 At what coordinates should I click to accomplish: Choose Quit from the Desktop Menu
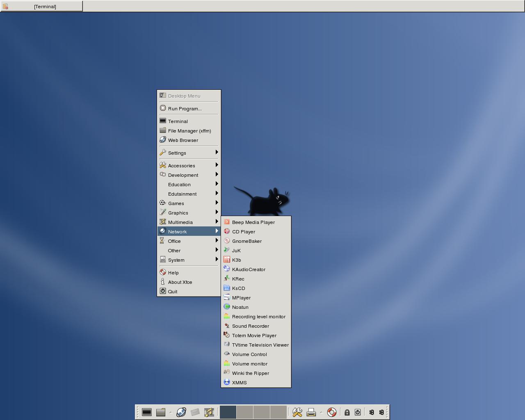click(x=189, y=291)
